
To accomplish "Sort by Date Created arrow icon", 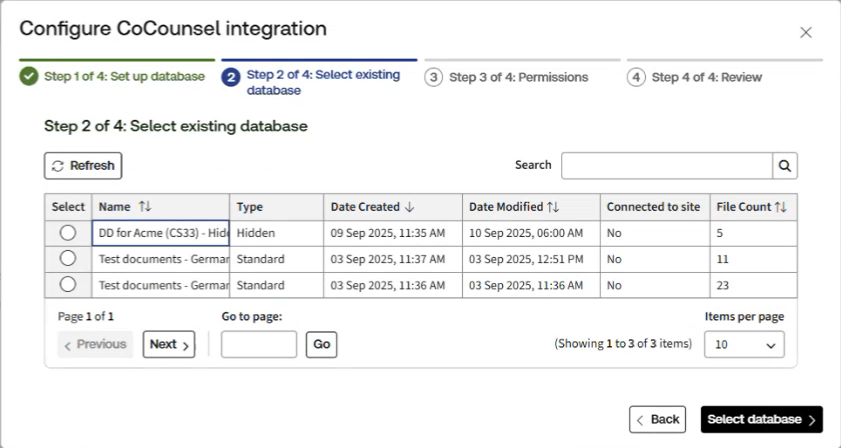I will coord(409,207).
